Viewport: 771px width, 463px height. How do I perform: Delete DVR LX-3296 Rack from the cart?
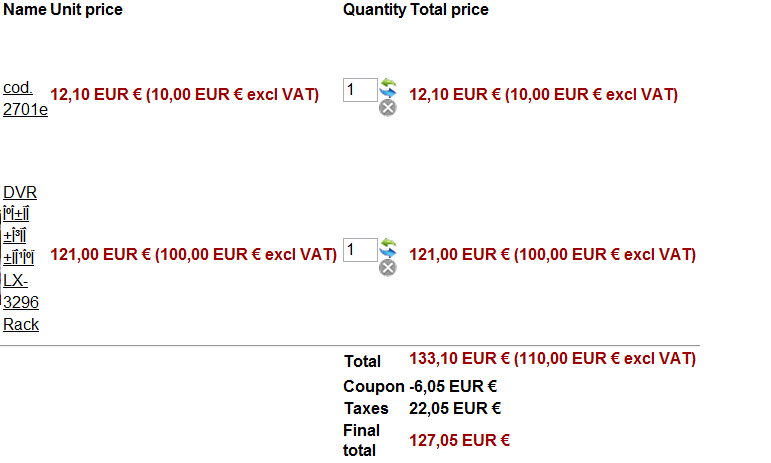(388, 267)
